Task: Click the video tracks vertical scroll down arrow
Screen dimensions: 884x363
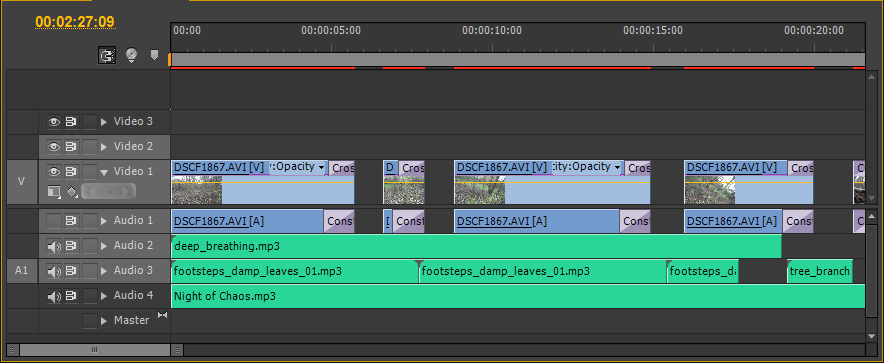Action: pyautogui.click(x=872, y=198)
